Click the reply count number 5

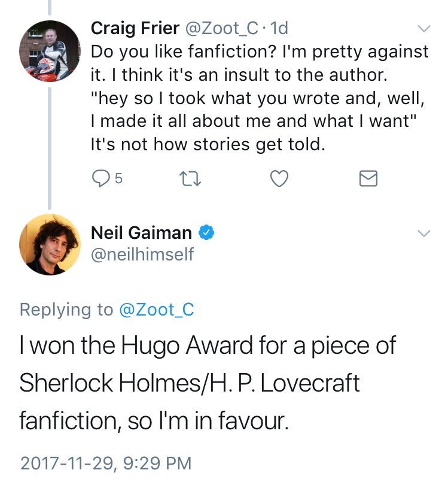click(x=118, y=178)
